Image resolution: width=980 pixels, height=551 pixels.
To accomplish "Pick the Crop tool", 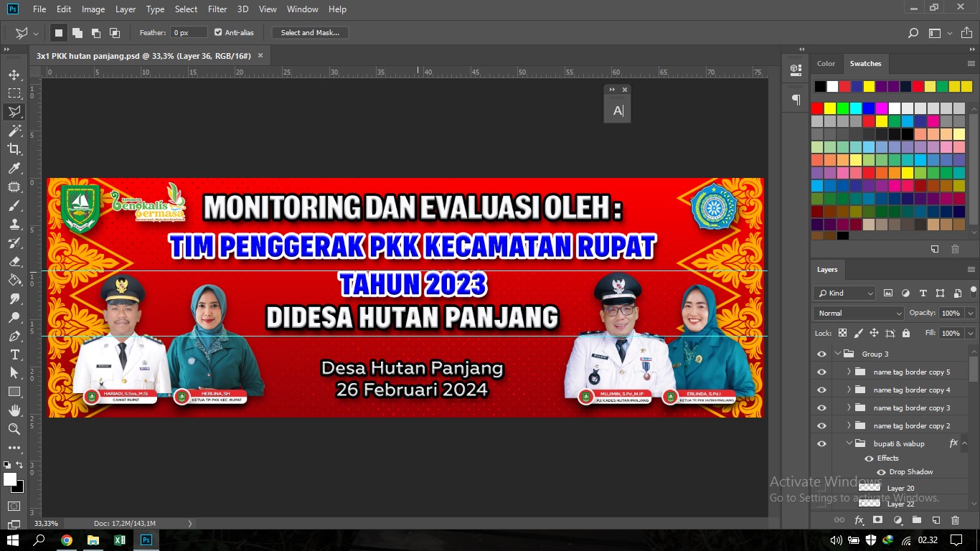I will [x=14, y=149].
